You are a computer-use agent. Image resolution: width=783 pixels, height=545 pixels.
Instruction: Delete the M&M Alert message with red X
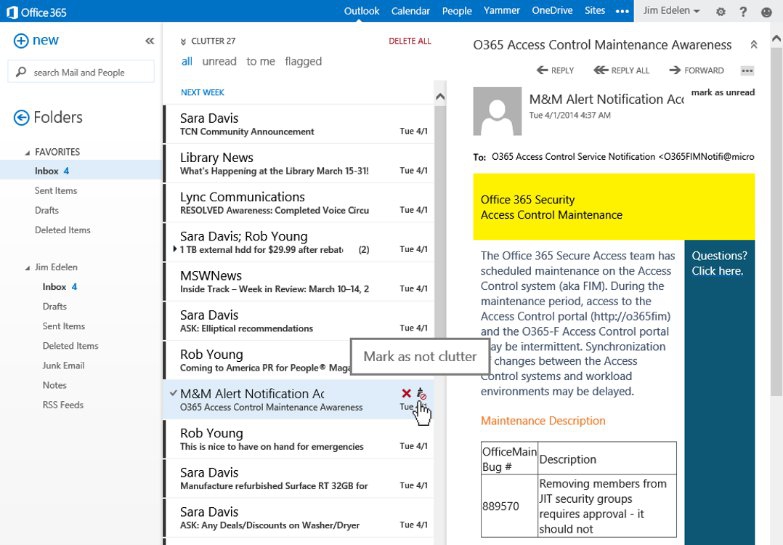[406, 394]
